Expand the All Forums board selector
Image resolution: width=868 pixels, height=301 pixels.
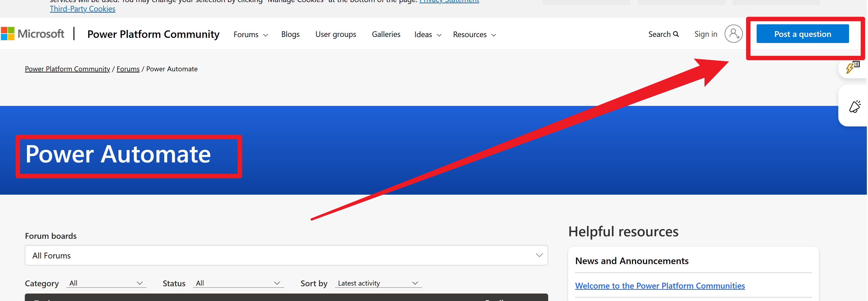286,255
